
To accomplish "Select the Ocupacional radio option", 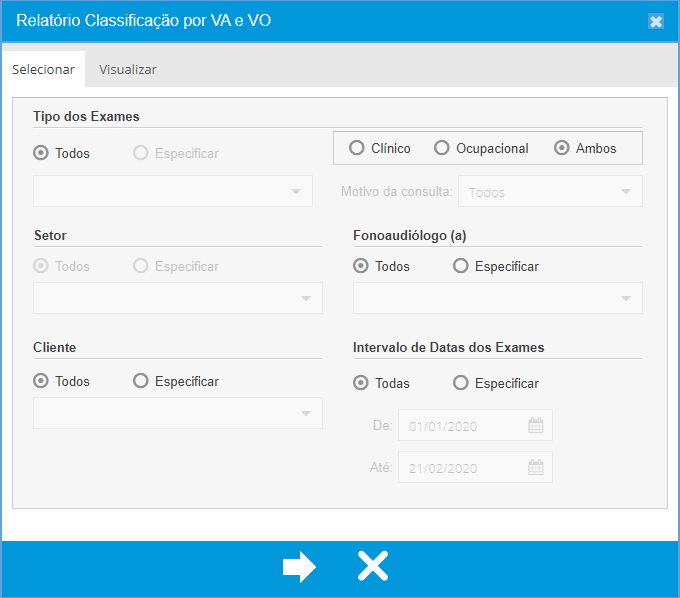I will 442,148.
